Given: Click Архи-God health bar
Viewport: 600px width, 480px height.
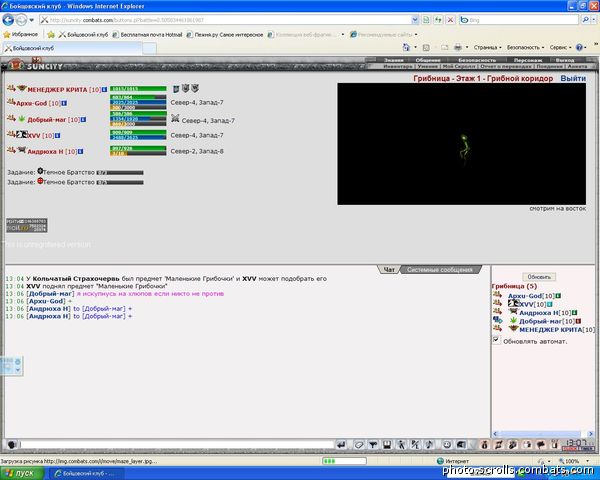Looking at the screenshot, I should (x=138, y=98).
